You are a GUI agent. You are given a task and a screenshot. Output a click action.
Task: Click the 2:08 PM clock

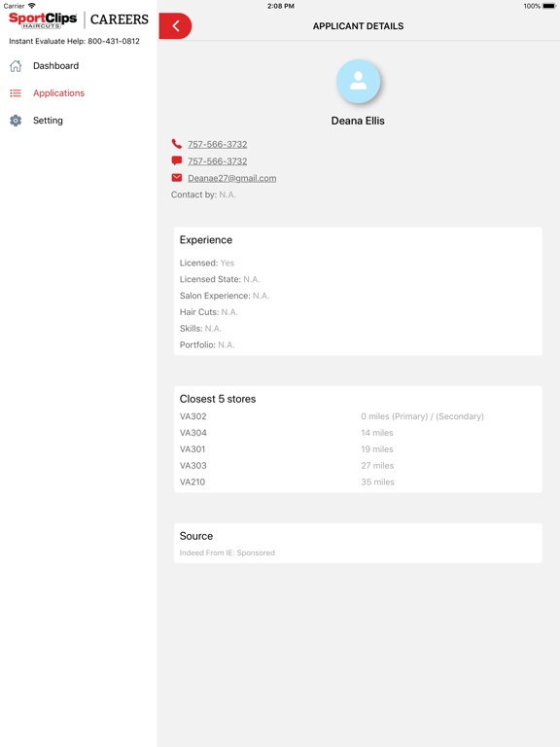coord(280,6)
